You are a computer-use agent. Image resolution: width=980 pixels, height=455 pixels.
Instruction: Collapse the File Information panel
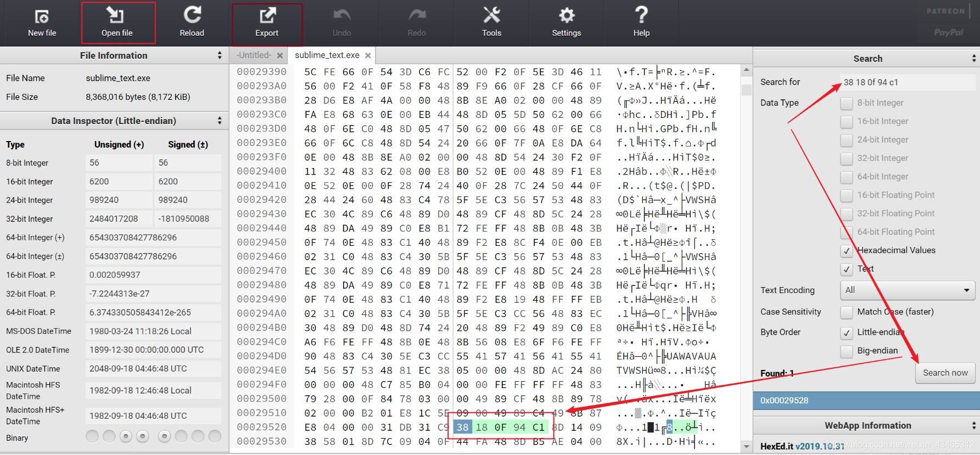click(220, 55)
